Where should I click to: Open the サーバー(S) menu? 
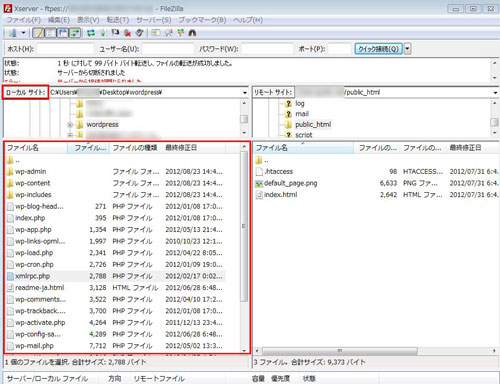point(154,20)
